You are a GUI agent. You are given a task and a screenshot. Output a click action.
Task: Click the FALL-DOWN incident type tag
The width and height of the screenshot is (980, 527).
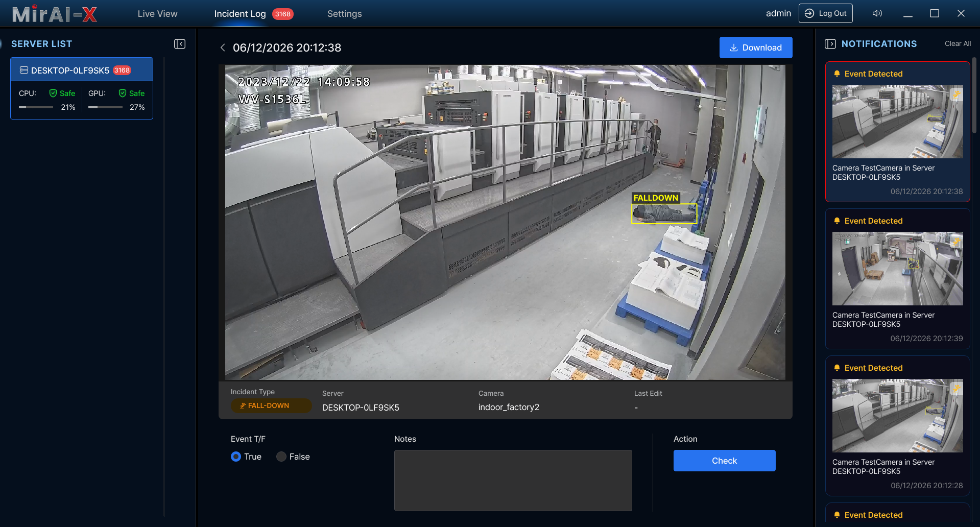click(271, 405)
